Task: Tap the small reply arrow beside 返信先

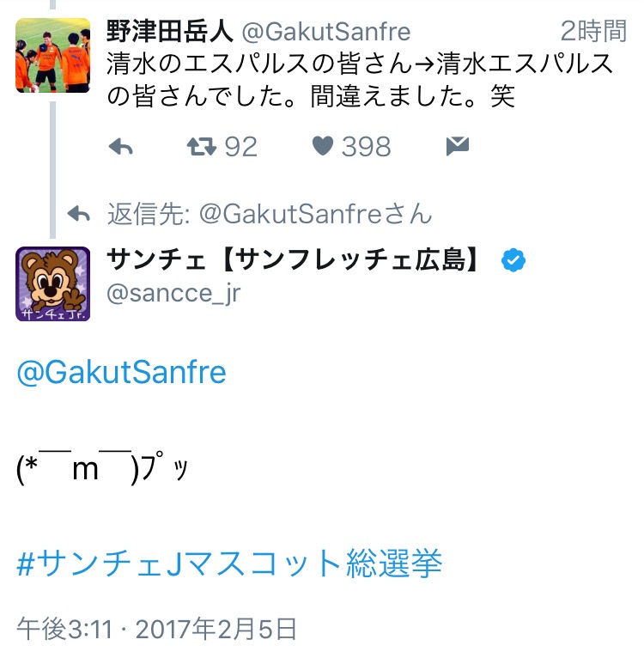Action: click(x=79, y=214)
